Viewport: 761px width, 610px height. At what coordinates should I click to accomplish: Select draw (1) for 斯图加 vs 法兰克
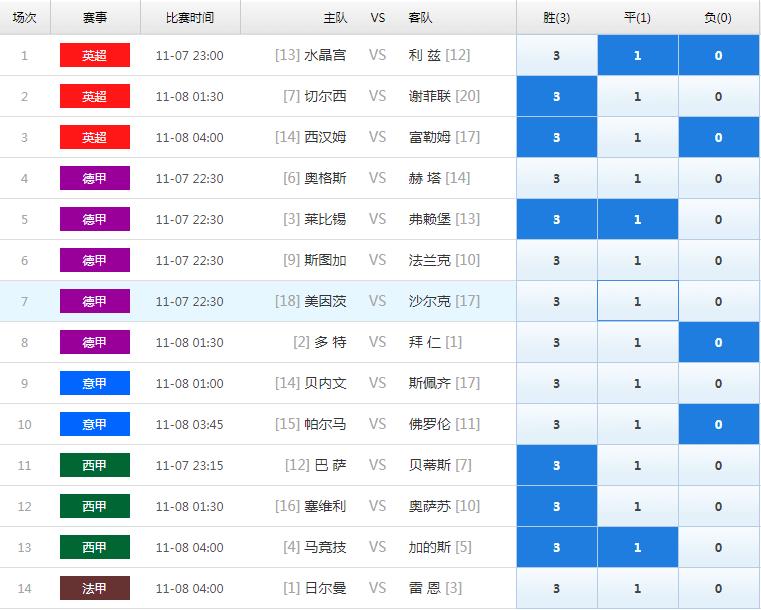(637, 260)
